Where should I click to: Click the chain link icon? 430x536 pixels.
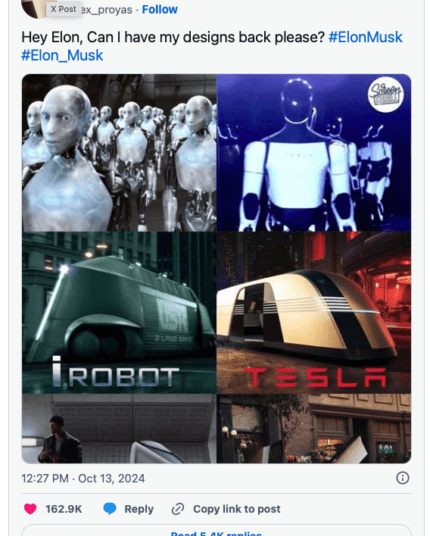(178, 509)
